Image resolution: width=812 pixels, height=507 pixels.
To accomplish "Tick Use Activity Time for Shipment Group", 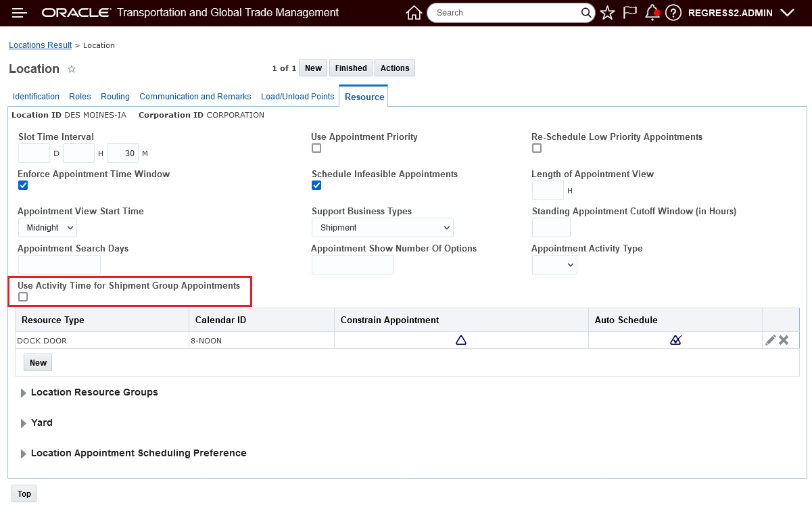I will coord(23,297).
